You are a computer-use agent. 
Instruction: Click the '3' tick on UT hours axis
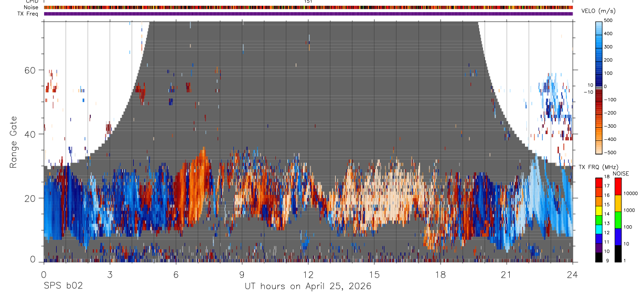[x=110, y=274]
